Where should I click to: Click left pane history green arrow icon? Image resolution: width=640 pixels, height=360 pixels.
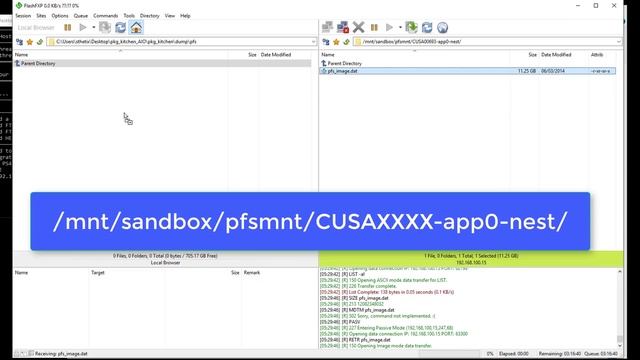point(40,42)
